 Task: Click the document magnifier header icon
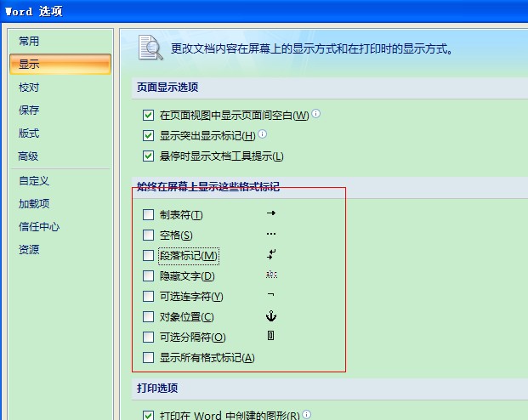pos(150,48)
